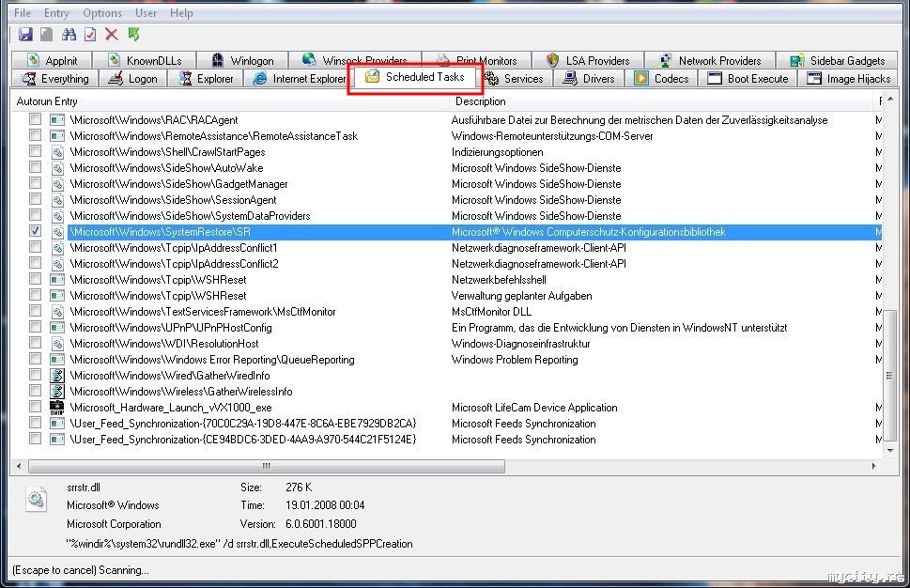Select the LSA Providers tab
Image resolution: width=910 pixels, height=588 pixels.
coord(588,60)
